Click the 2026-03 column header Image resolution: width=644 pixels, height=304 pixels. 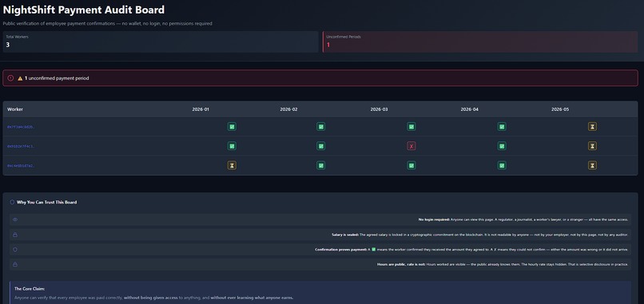(x=379, y=109)
